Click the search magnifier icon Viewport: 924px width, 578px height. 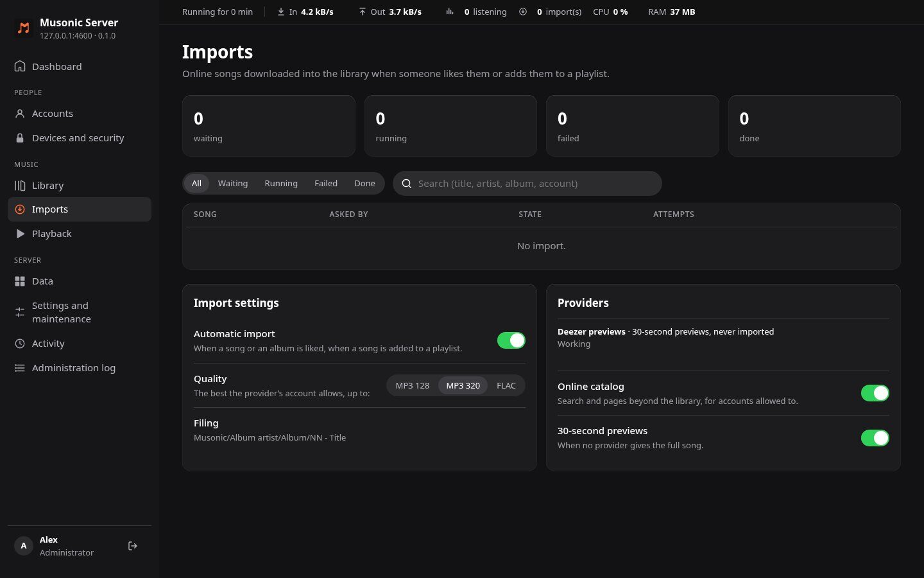pos(407,184)
